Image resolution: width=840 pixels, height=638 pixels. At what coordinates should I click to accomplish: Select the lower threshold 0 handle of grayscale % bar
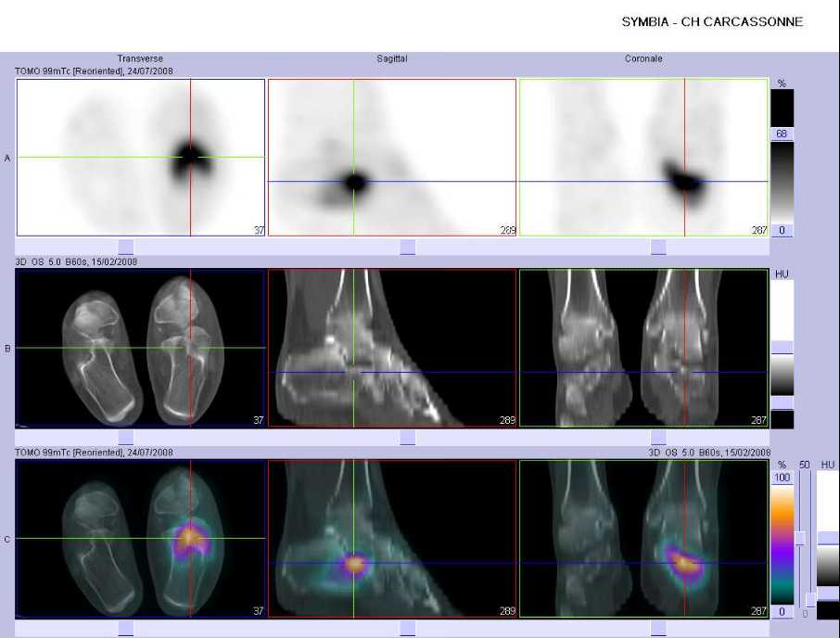coord(782,230)
